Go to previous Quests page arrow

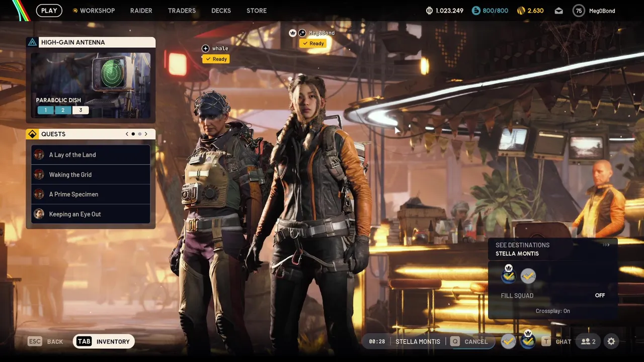coord(127,134)
